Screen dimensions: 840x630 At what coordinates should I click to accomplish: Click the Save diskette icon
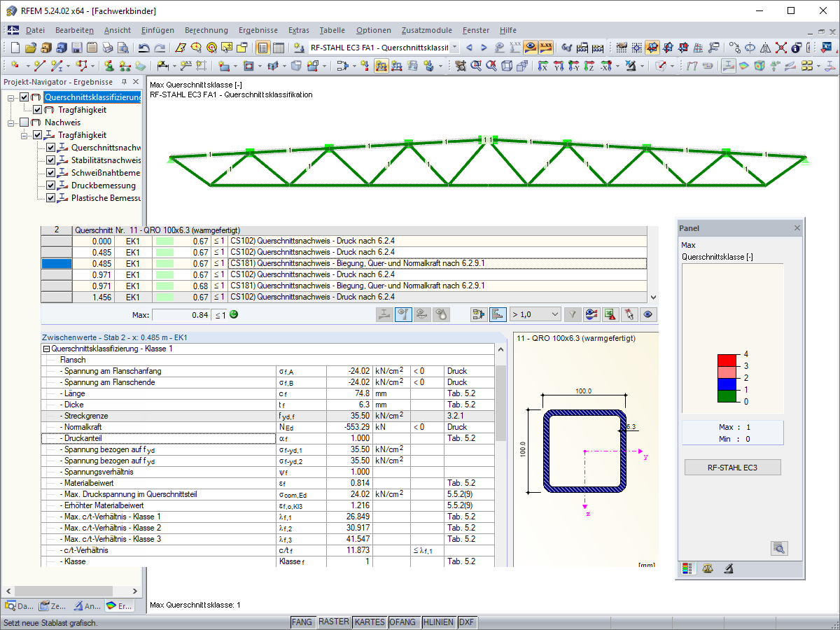point(76,48)
